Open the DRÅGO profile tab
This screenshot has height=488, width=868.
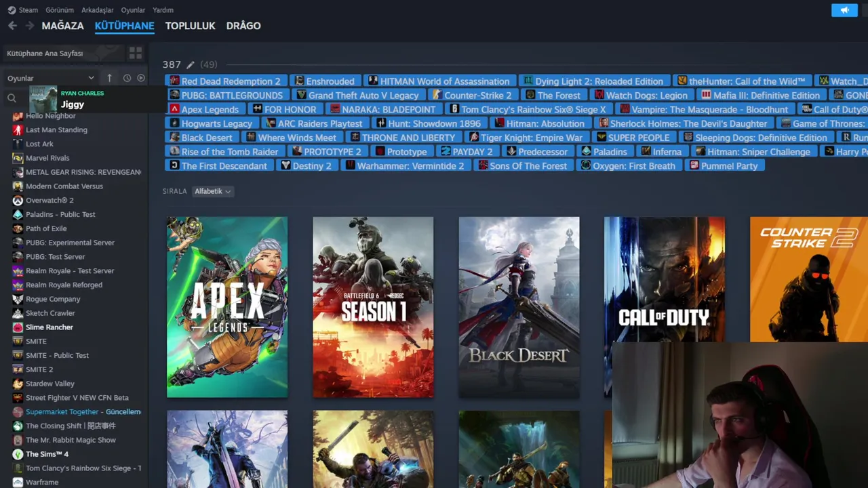[243, 26]
